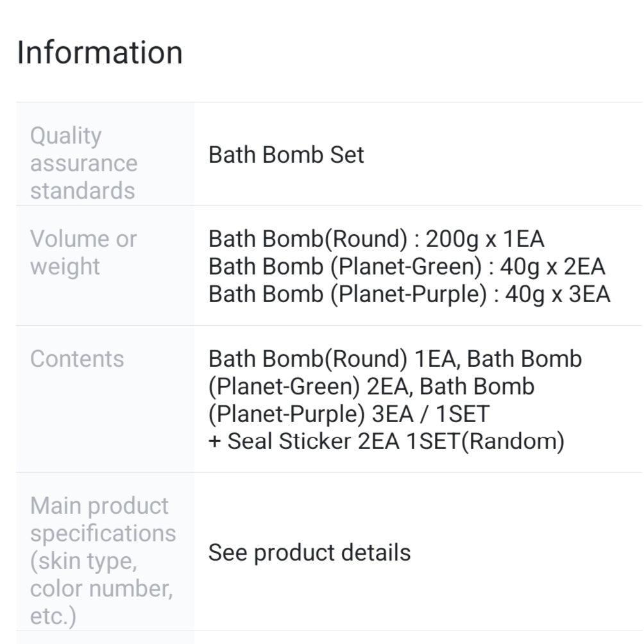The image size is (644, 644).
Task: Select the Volume or weight label
Action: [x=83, y=252]
